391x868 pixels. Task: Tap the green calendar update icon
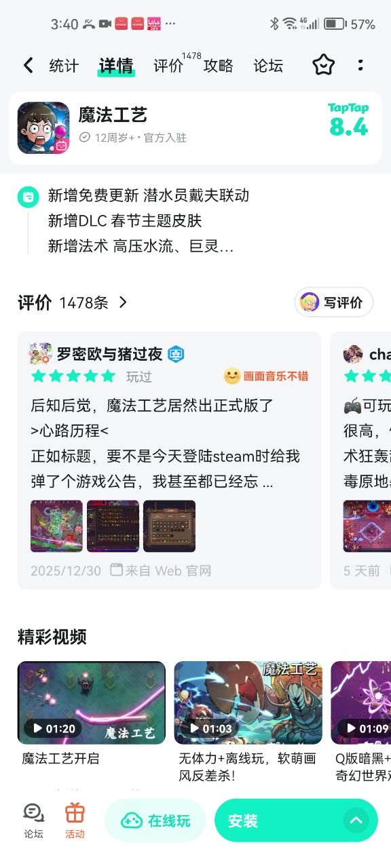(x=27, y=197)
